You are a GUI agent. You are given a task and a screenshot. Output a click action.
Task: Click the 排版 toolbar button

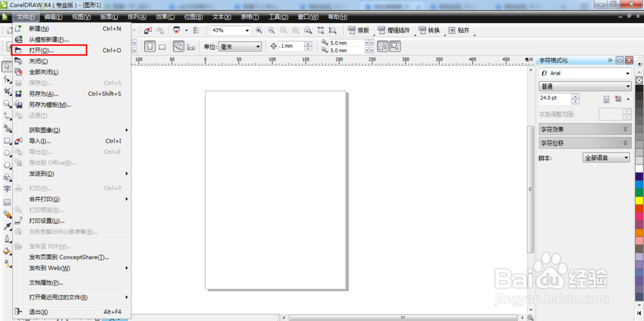tap(359, 30)
